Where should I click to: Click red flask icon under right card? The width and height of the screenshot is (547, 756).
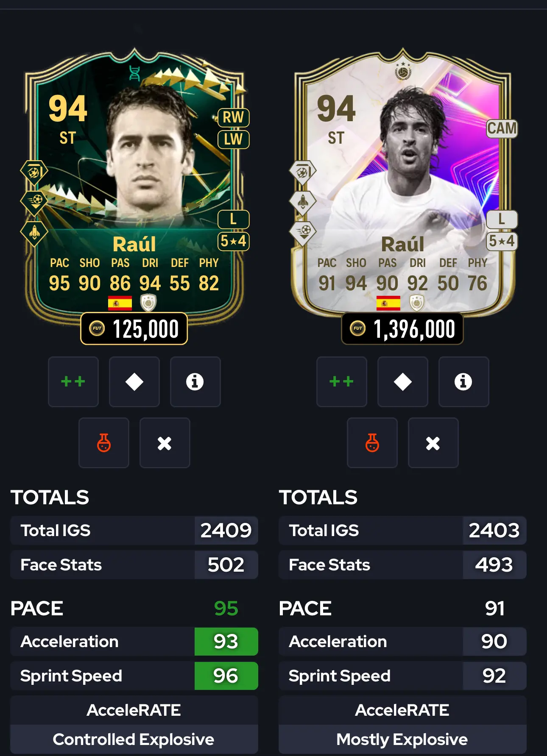pos(372,443)
